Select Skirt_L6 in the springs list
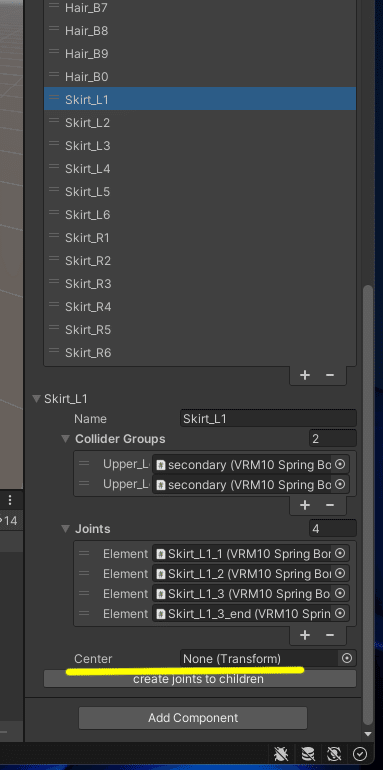 coord(199,215)
